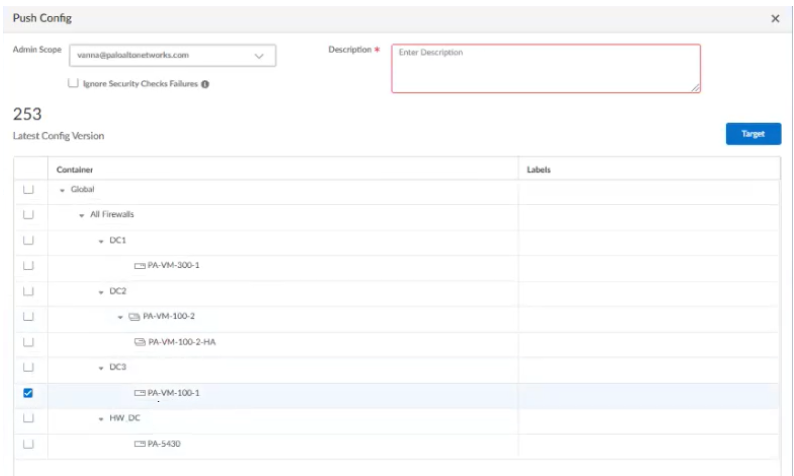Tick the DC1 row checkbox
The image size is (794, 476).
(x=28, y=240)
